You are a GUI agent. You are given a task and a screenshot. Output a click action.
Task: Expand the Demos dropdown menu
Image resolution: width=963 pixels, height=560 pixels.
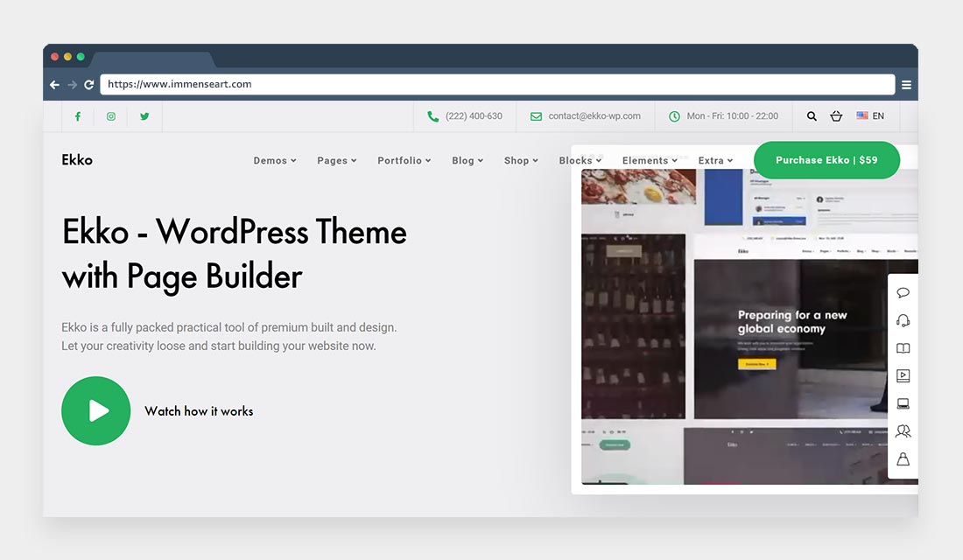275,160
